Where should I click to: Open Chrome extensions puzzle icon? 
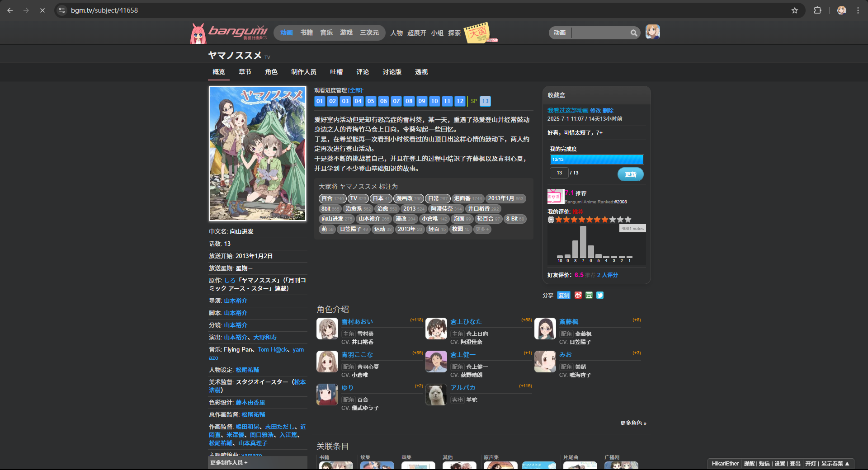click(x=817, y=10)
